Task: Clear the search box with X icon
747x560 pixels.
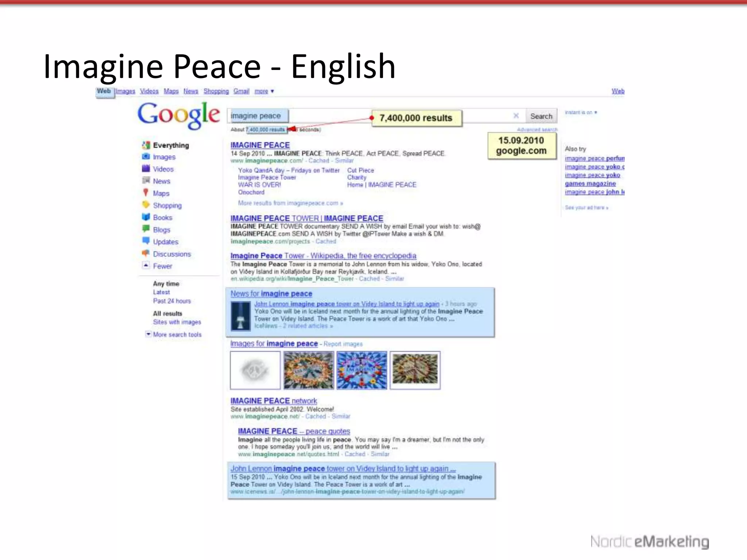Action: [x=516, y=116]
